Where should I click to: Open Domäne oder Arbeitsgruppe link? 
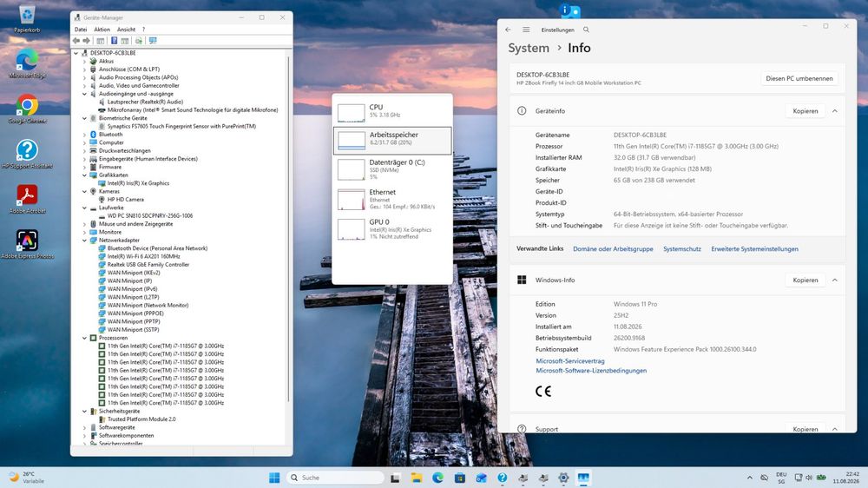click(x=613, y=248)
